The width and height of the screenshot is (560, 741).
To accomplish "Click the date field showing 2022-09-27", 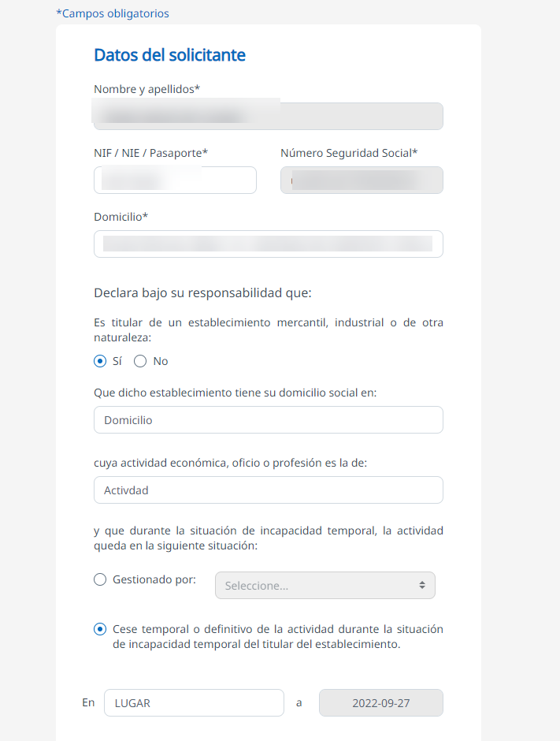I will [x=380, y=703].
